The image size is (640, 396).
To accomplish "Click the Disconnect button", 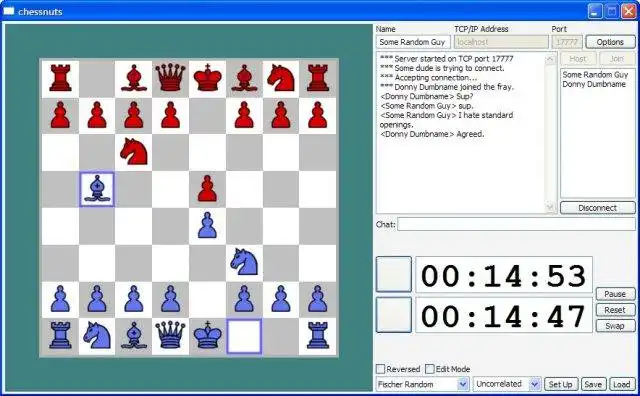I will coord(597,208).
